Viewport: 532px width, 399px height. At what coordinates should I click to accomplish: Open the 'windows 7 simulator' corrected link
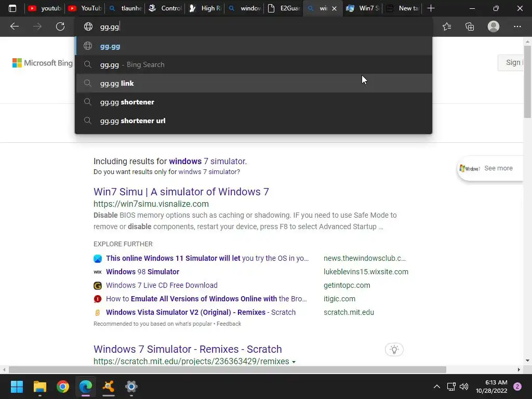(x=207, y=161)
